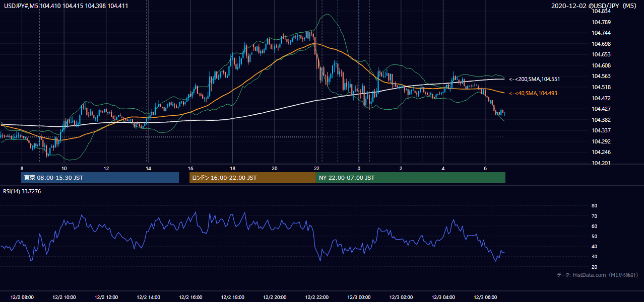Click price axis value 104.653
The image size is (644, 302).
point(601,54)
